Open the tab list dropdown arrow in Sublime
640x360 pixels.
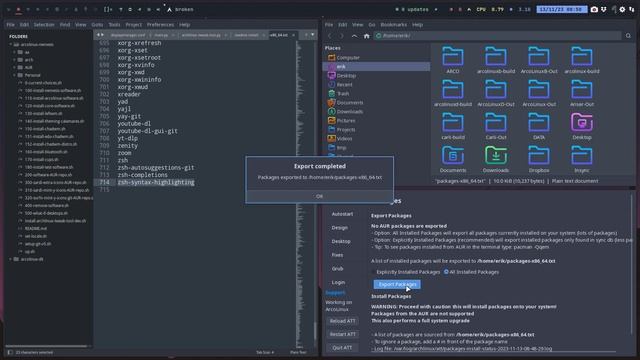point(313,35)
